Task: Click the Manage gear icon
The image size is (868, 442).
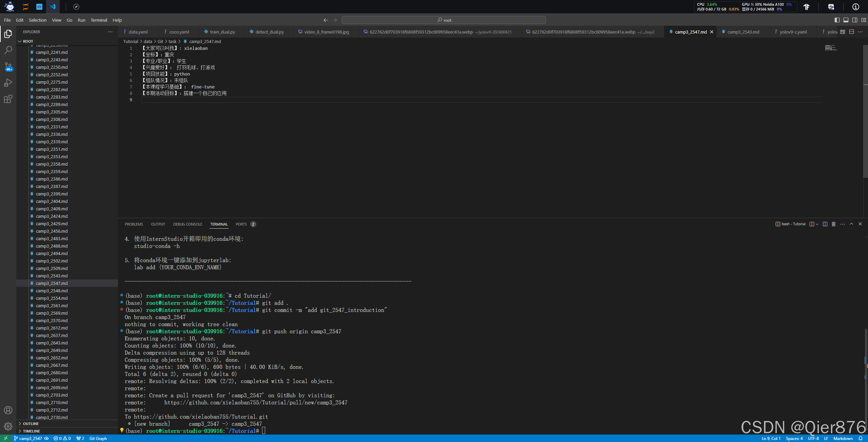Action: tap(8, 426)
